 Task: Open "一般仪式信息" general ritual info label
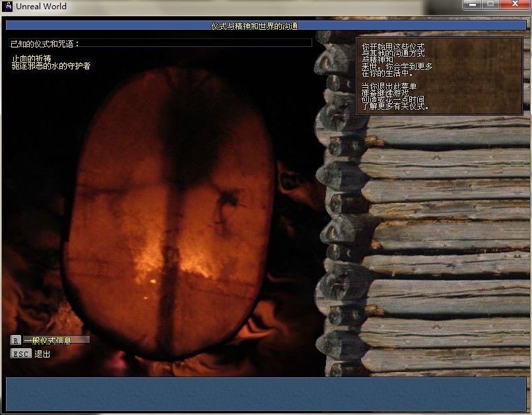tap(47, 340)
